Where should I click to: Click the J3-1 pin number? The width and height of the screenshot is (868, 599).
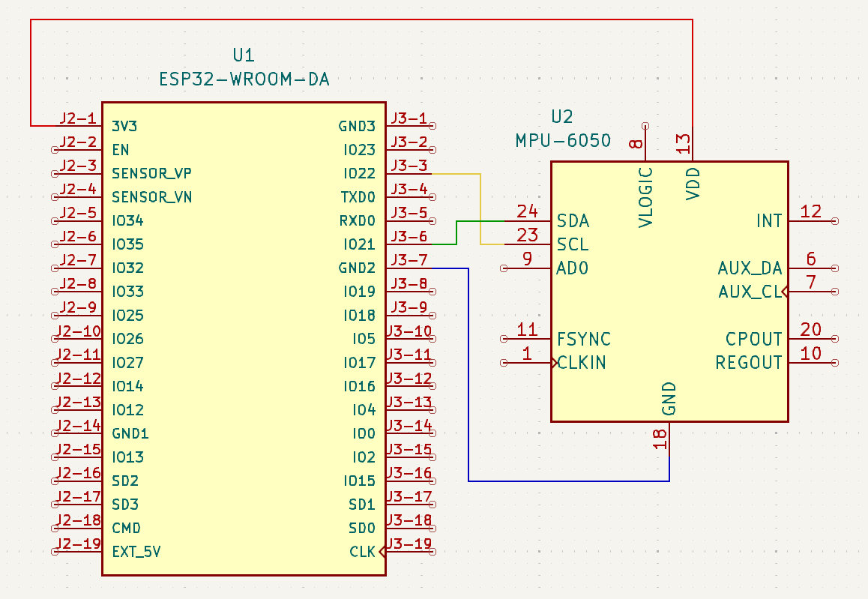(409, 118)
